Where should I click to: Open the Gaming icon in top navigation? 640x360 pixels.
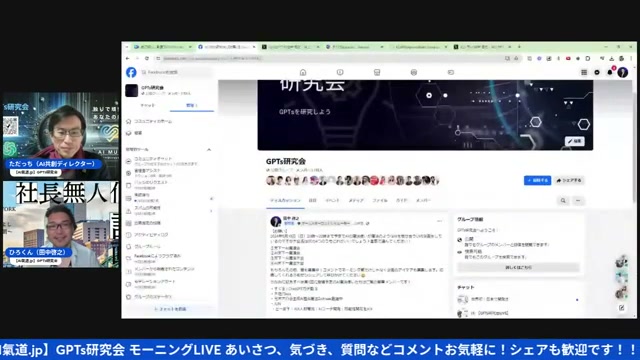click(451, 72)
